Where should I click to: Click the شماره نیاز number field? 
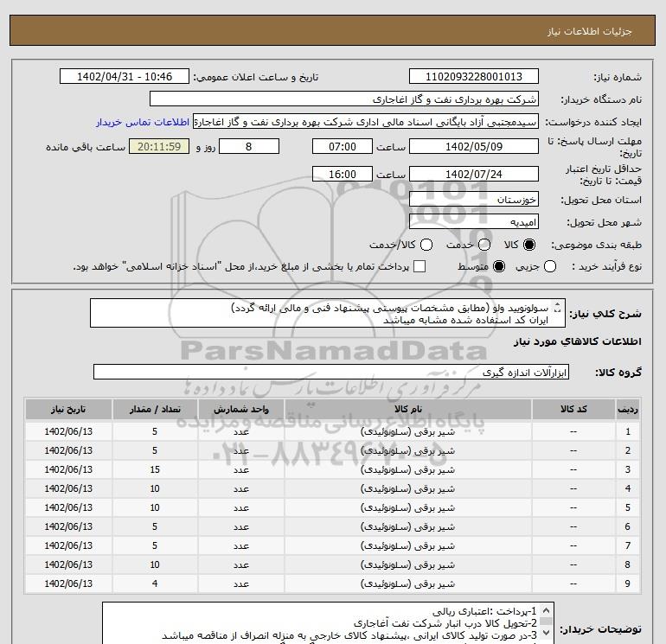click(x=474, y=76)
